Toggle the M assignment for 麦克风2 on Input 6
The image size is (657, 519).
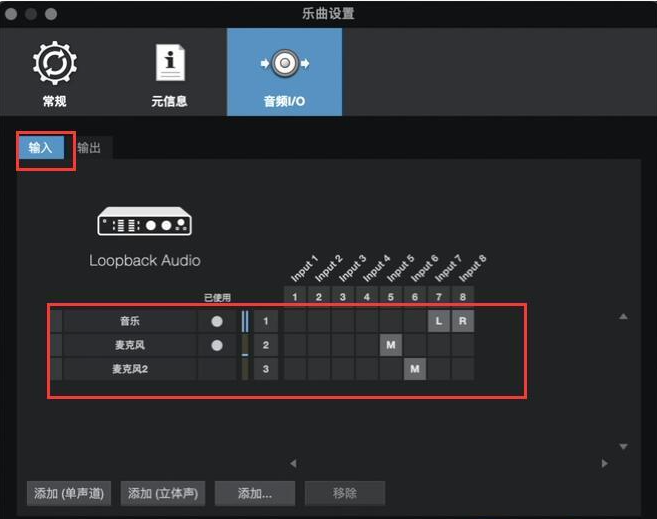(x=415, y=369)
